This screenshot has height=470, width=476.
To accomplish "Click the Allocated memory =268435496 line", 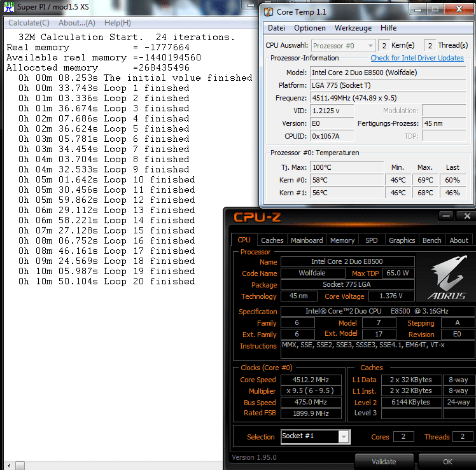I will click(98, 67).
